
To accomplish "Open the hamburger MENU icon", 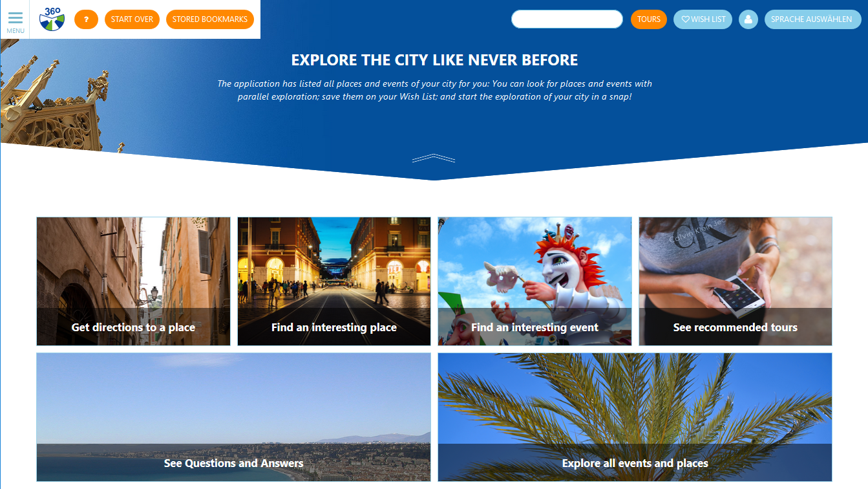I will pos(16,21).
